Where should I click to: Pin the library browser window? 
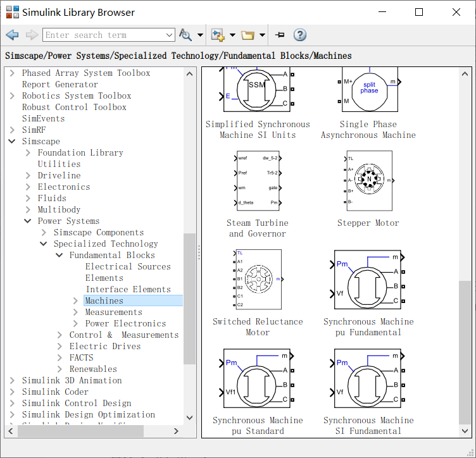tap(280, 35)
